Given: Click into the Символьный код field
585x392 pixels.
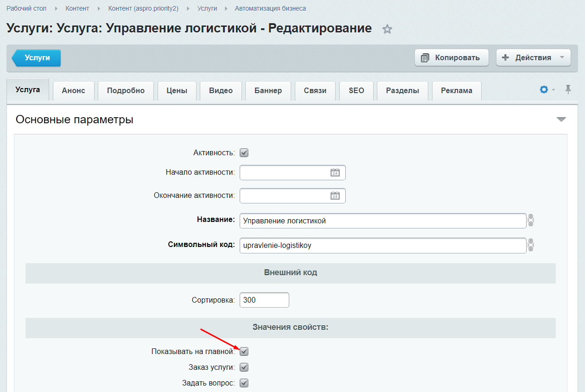Looking at the screenshot, I should (383, 246).
